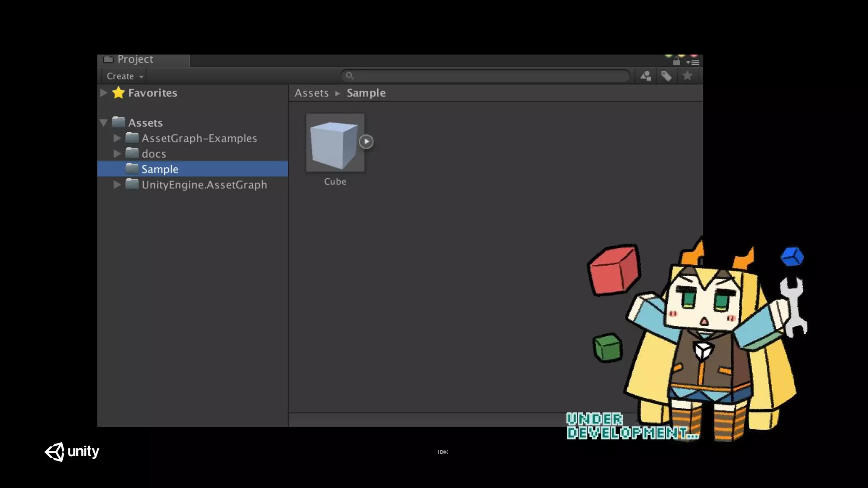
Task: Collapse the Assets folder tree
Action: [103, 123]
